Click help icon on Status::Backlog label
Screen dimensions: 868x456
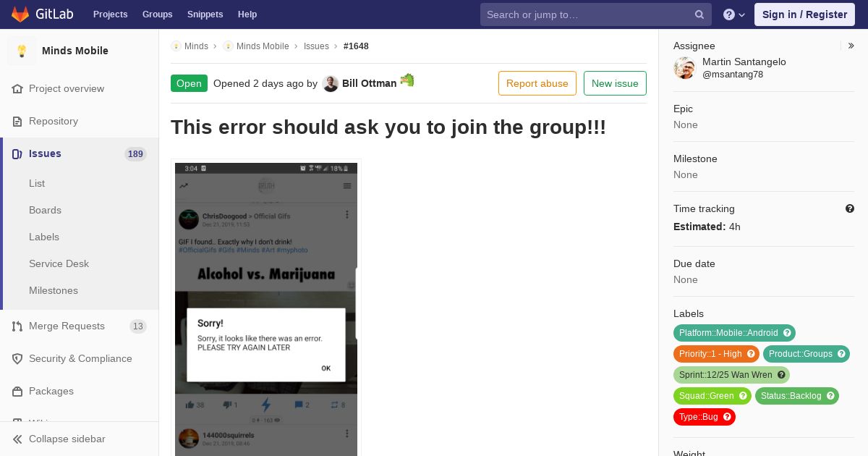(830, 396)
